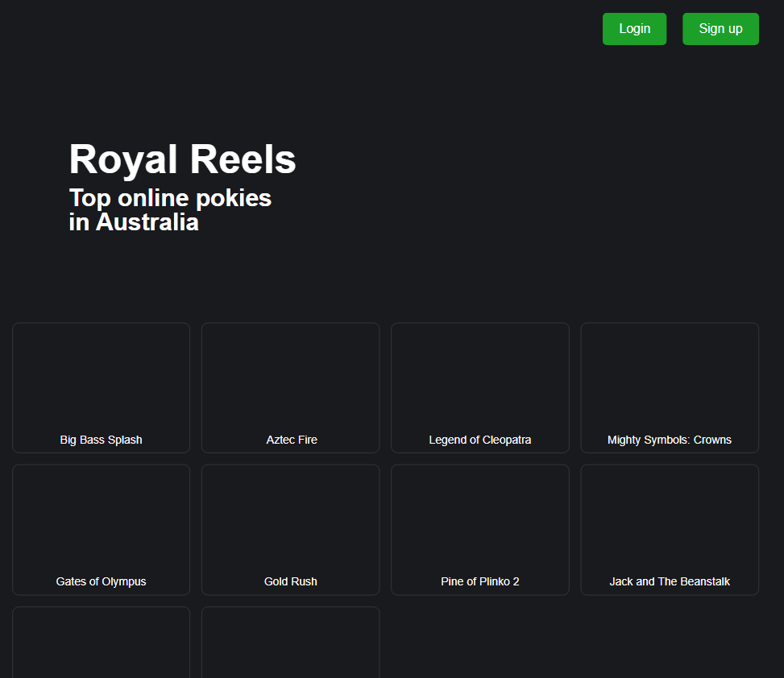Open the Mighty Symbols: Crowns card
Viewport: 784px width, 678px height.
[670, 387]
